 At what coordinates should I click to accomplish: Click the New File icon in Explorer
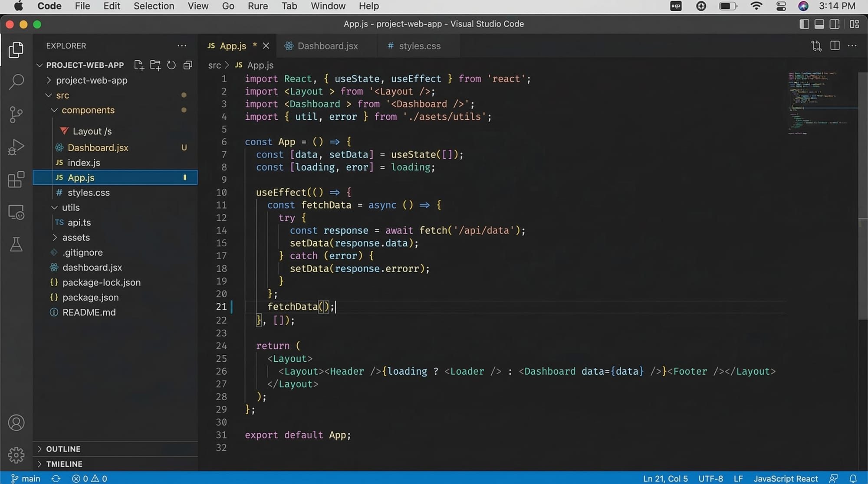point(139,65)
